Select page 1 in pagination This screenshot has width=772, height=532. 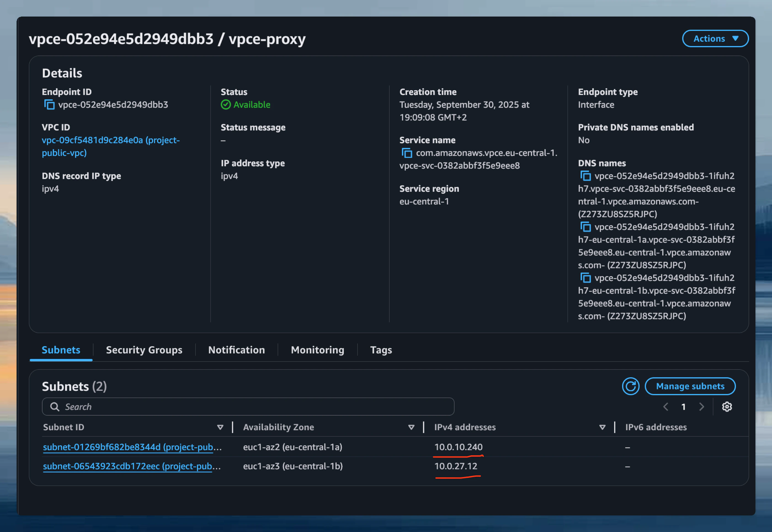pos(683,407)
